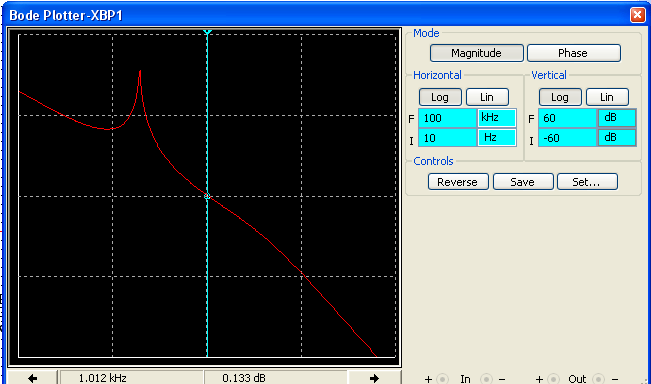Image resolution: width=651 pixels, height=384 pixels.
Task: Select the Out negative terminal
Action: 598,379
